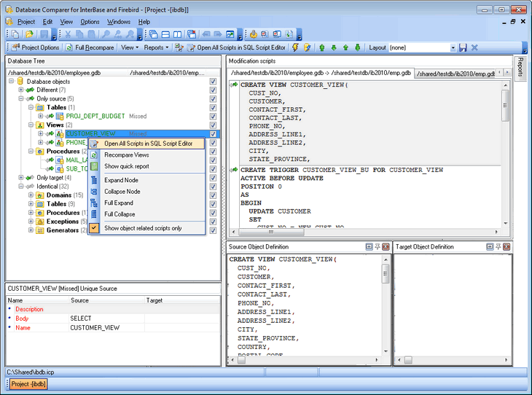Maximize the Source Object Definition panel

coord(369,247)
